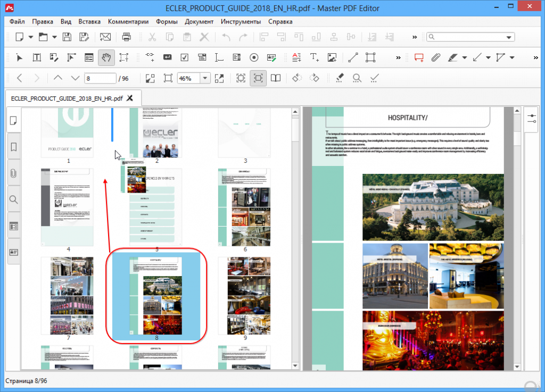This screenshot has width=545, height=392.
Task: Click the page number input field
Action: pos(100,78)
